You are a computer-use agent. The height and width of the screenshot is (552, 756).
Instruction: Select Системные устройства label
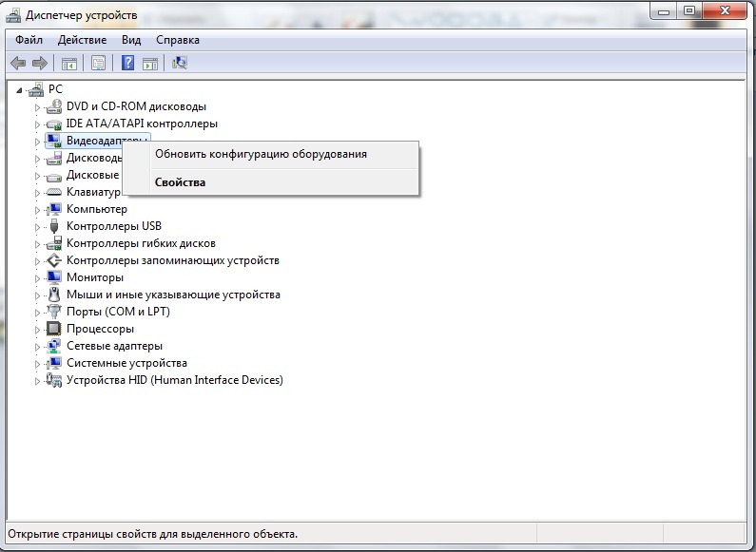coord(126,363)
